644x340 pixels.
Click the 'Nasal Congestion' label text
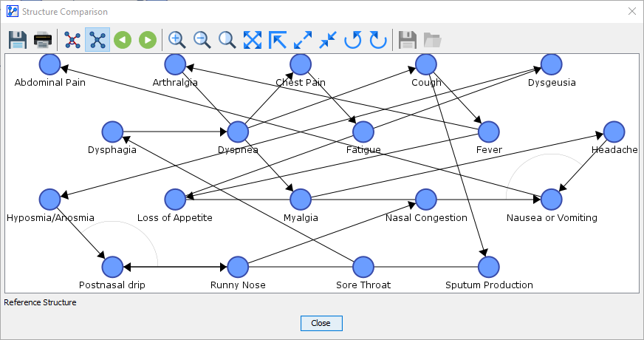coord(426,218)
